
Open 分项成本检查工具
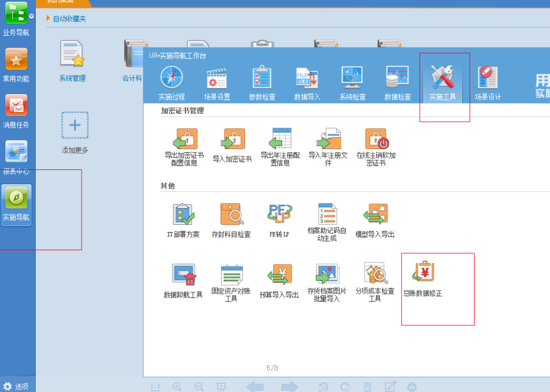pos(375,275)
